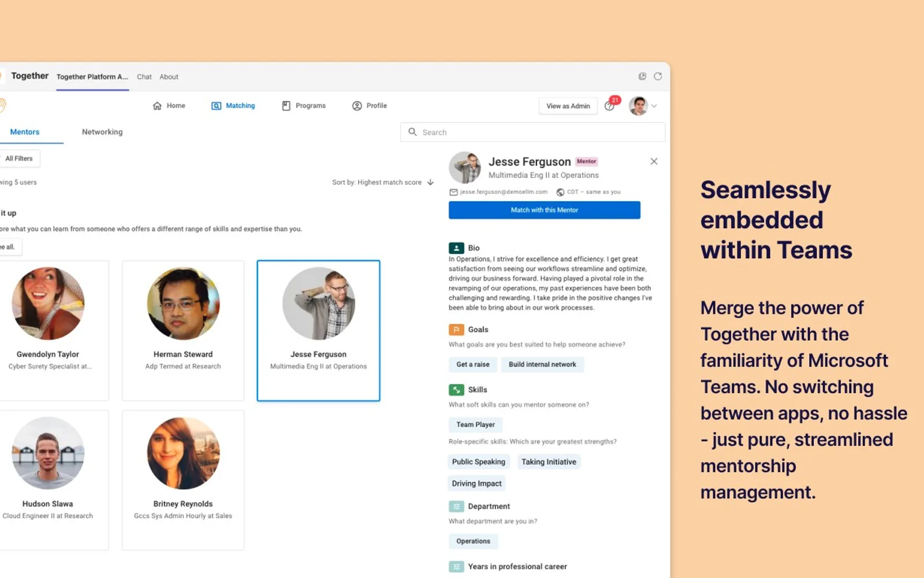Open Britney Reynolds' mentor card photo
This screenshot has height=578, width=924.
tap(183, 453)
